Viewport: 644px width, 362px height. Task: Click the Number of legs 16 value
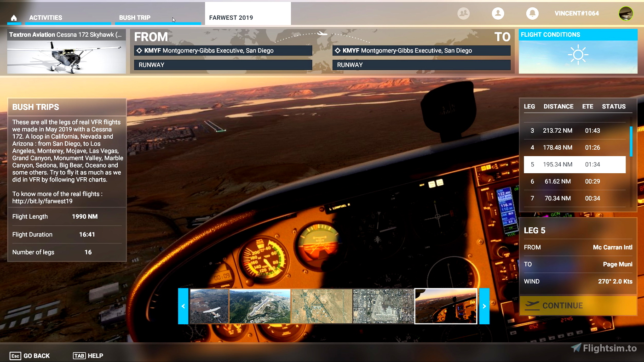[x=88, y=252]
